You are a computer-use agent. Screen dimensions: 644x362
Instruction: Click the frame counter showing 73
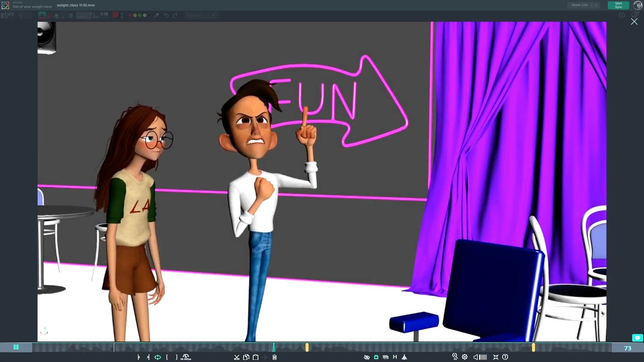point(627,348)
